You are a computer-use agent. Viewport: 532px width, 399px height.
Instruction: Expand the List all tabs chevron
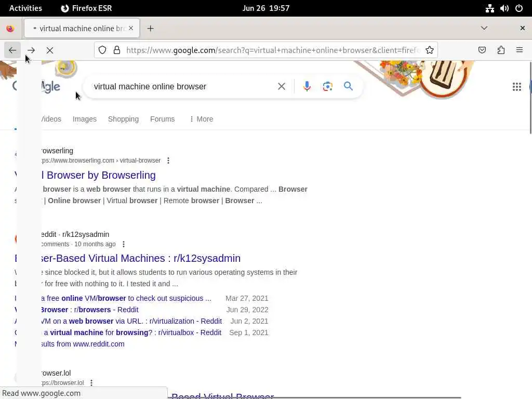coord(484,28)
